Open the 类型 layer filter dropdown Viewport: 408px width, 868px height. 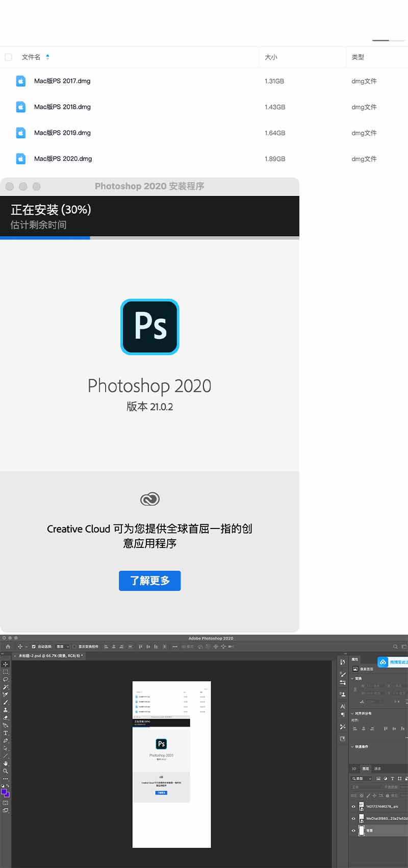tap(362, 779)
